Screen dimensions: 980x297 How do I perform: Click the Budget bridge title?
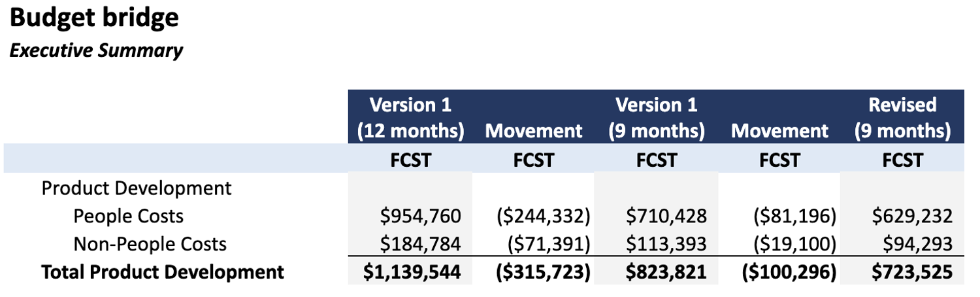click(94, 18)
